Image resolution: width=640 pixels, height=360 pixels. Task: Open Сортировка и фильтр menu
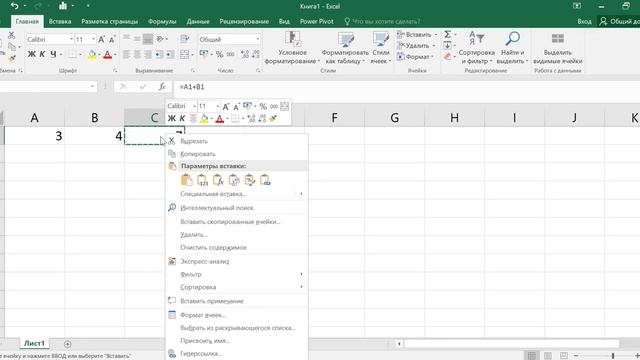tap(476, 48)
